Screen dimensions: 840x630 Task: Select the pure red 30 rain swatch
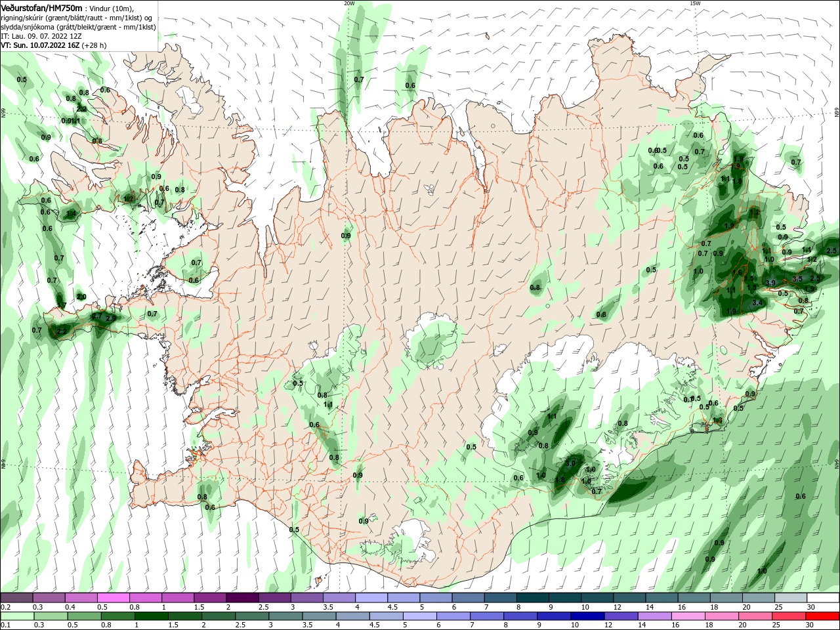821,617
